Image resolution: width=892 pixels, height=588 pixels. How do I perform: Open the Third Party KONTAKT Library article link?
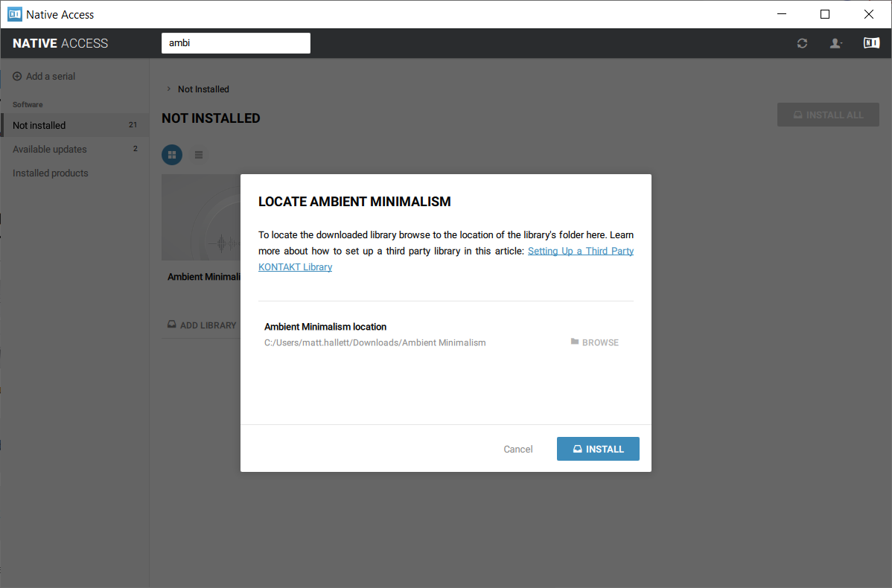click(x=580, y=252)
